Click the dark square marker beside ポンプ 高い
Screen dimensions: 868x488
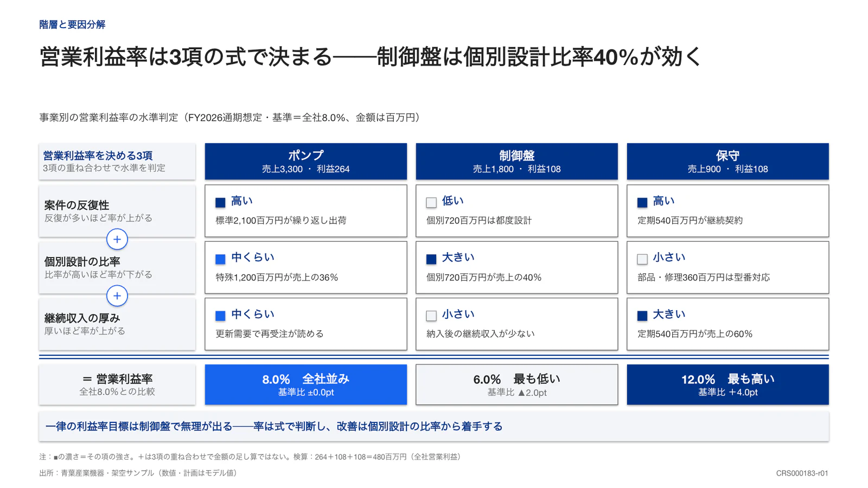click(220, 203)
